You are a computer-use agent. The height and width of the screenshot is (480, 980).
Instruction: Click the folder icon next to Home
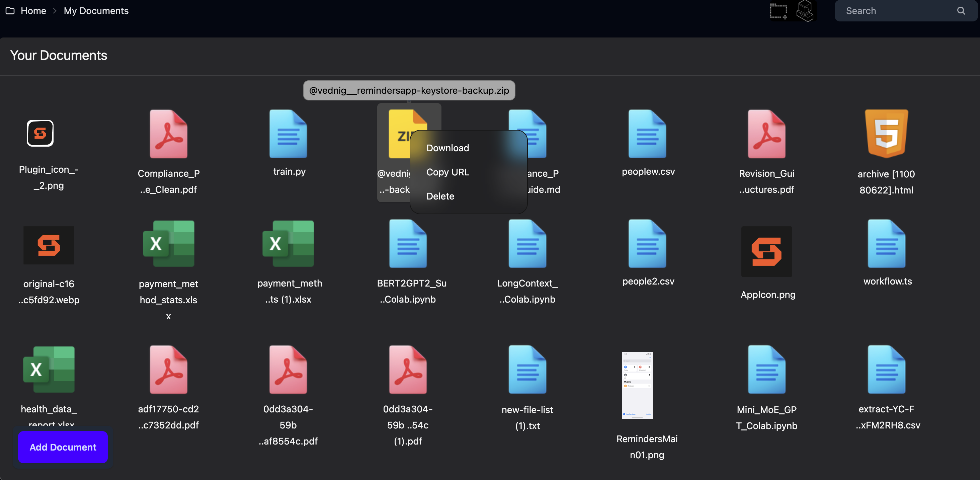[10, 11]
